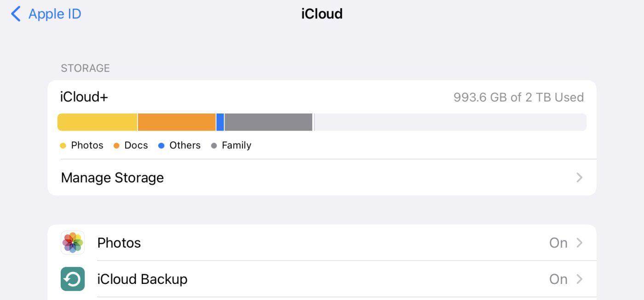The image size is (644, 300).
Task: Click the gray Family storage bar segment
Action: (269, 122)
